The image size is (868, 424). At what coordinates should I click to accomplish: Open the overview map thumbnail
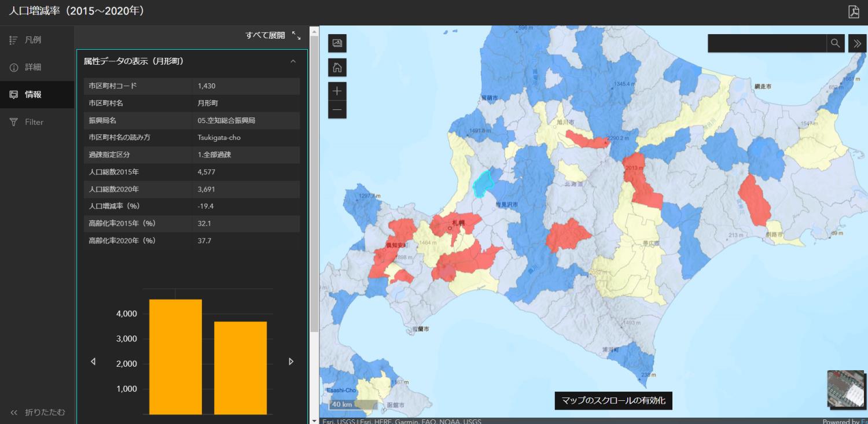coord(845,389)
